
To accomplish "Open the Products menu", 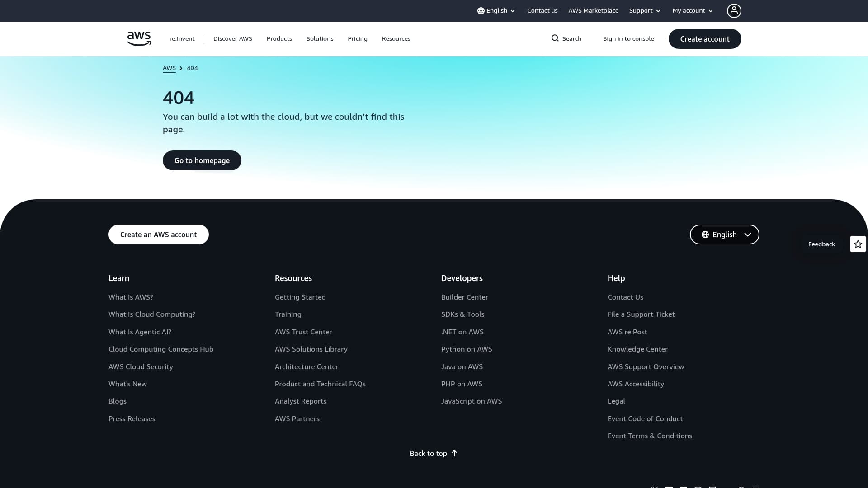I will click(x=279, y=38).
